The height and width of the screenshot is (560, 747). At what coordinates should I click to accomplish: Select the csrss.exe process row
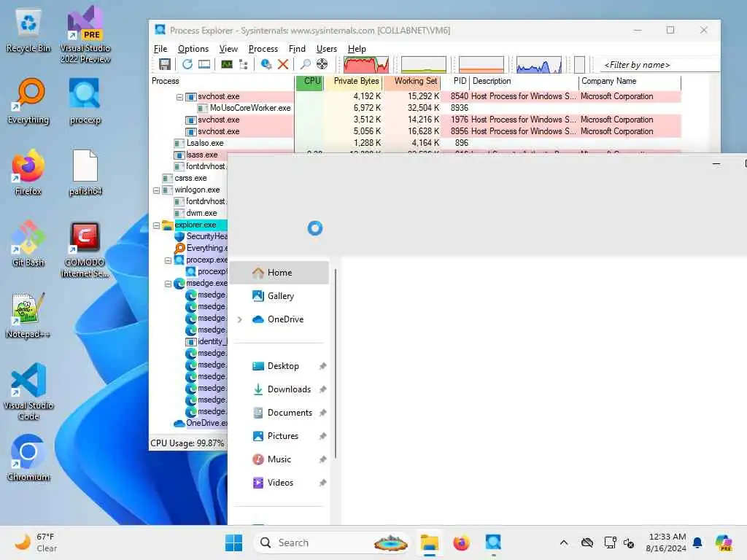coord(190,178)
